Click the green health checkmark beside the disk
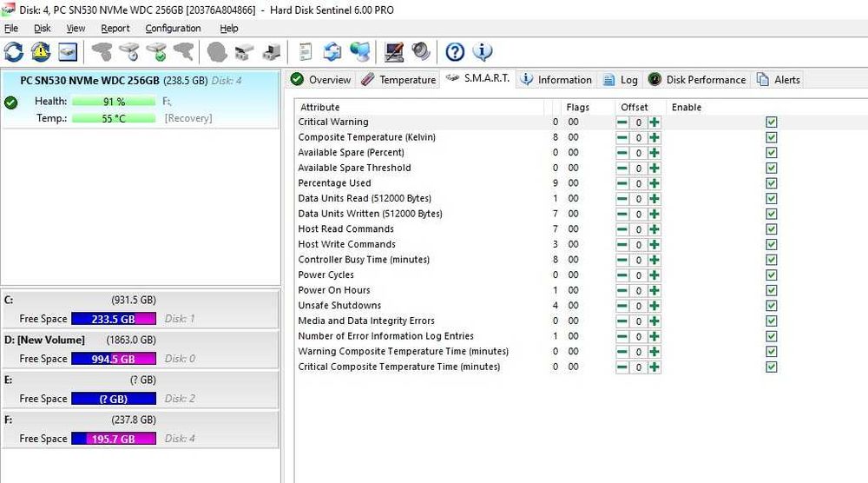 pos(10,103)
